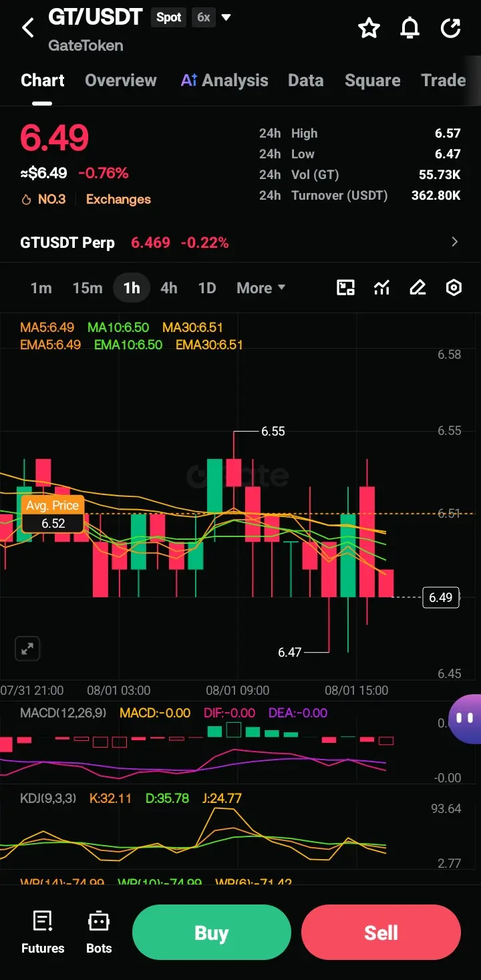Tap the 24h Turnover 362.80K value

tap(436, 195)
